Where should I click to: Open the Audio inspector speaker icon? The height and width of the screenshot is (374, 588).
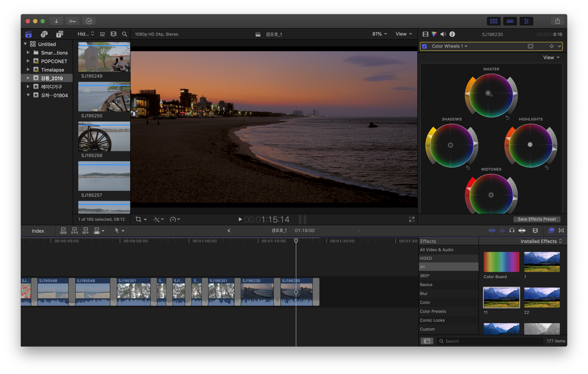[x=443, y=34]
